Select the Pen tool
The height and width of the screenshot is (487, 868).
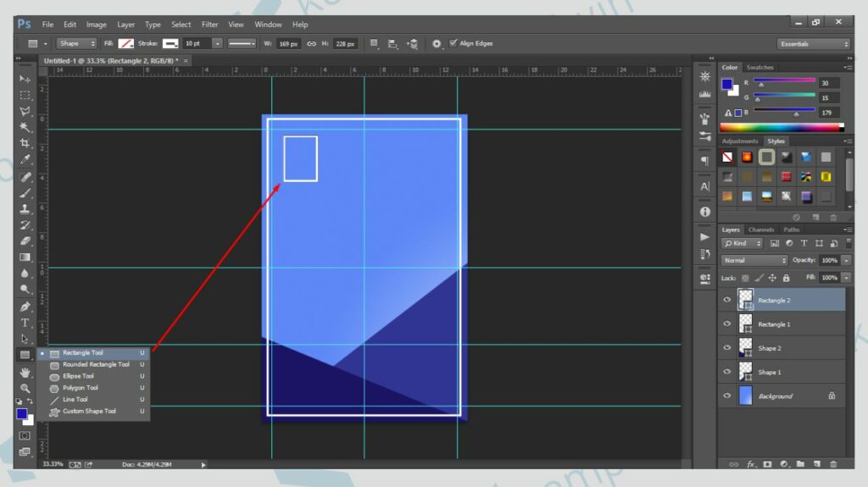click(x=25, y=307)
